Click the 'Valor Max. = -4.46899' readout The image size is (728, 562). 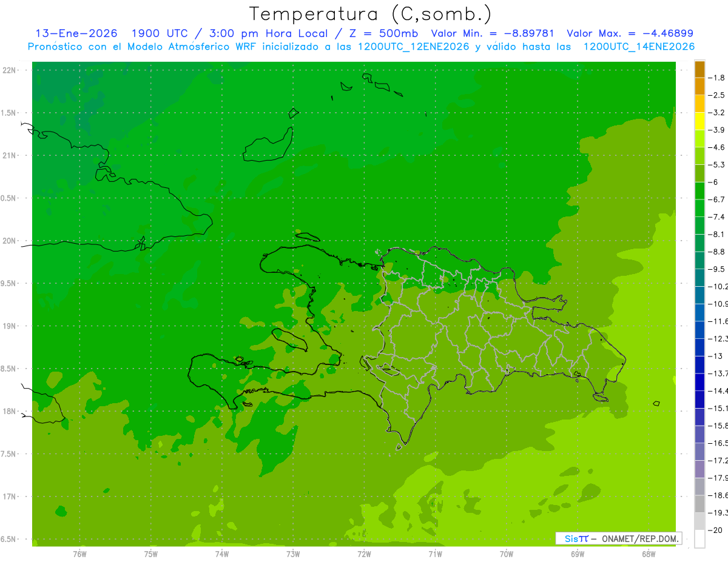point(630,33)
